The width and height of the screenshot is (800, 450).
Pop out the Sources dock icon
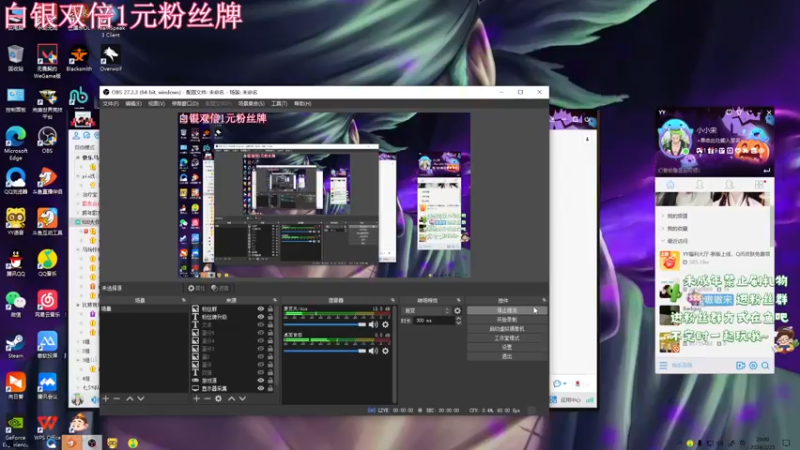(275, 300)
